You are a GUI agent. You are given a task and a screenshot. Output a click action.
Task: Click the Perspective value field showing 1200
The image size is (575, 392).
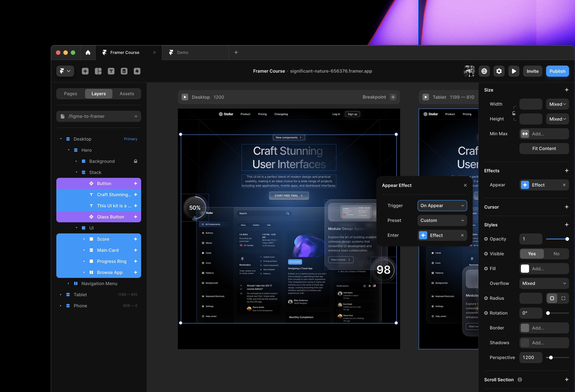coord(531,357)
